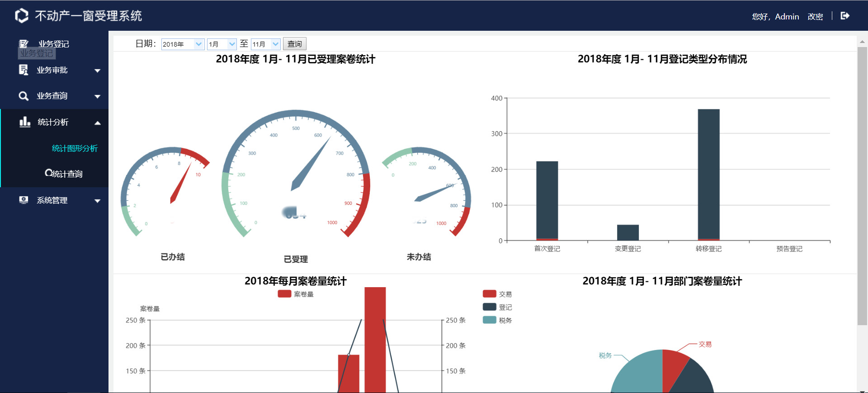Expand 业务审批 with its arrow
This screenshot has width=868, height=393.
click(x=97, y=71)
